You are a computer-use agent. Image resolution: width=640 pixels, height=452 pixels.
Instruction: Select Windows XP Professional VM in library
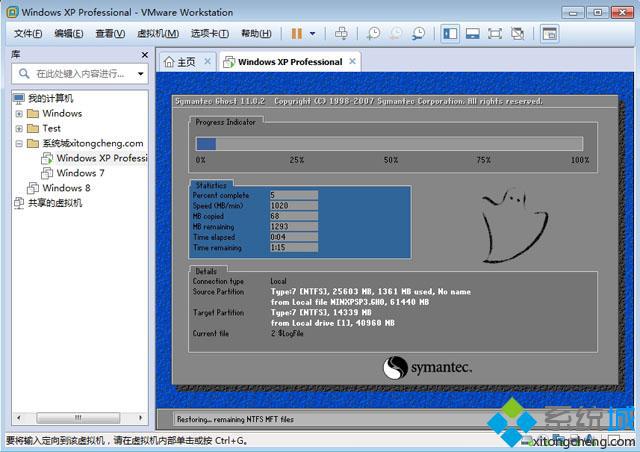point(102,158)
